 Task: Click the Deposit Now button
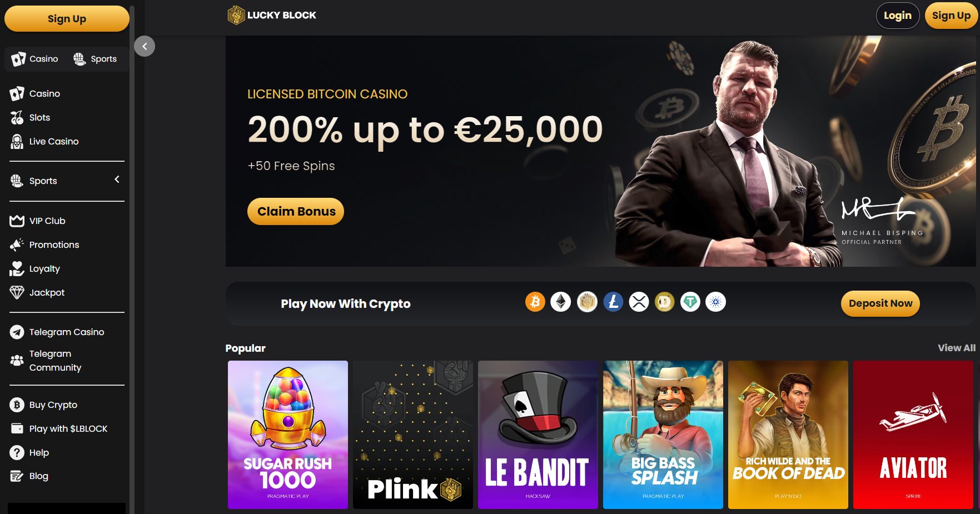[880, 303]
